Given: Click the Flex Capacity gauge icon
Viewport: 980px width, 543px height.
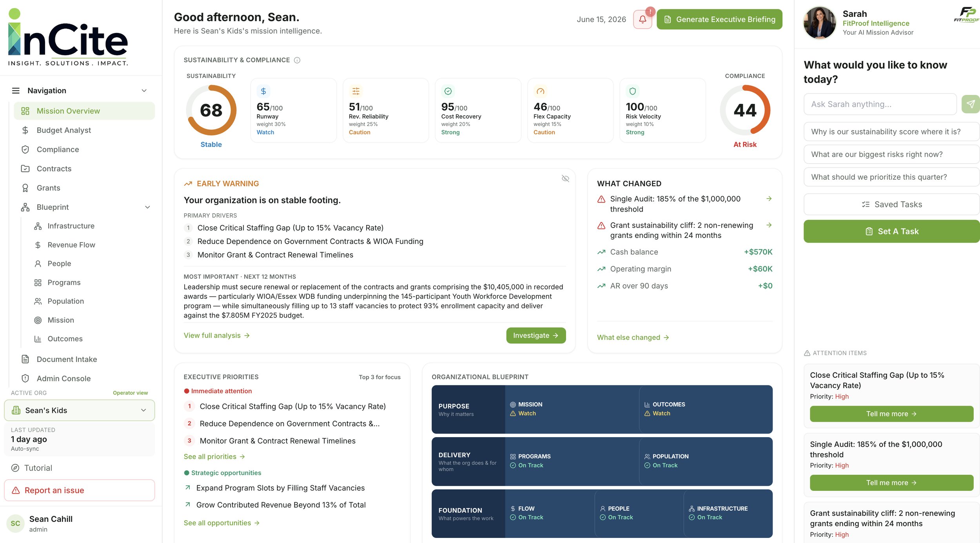Looking at the screenshot, I should (540, 91).
